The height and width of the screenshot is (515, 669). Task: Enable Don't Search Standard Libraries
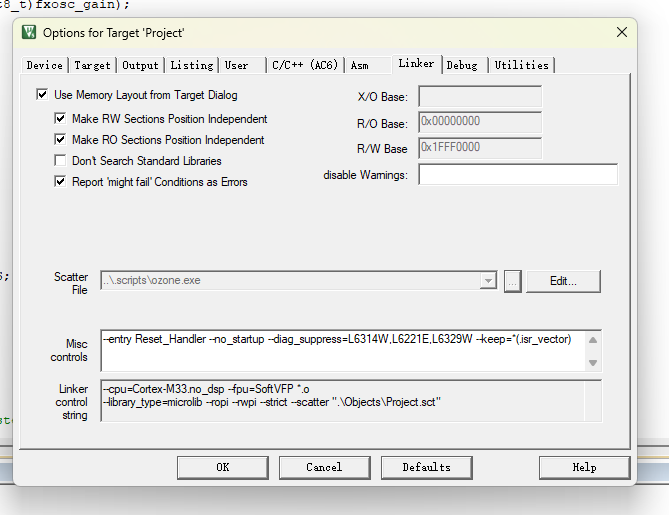[60, 160]
